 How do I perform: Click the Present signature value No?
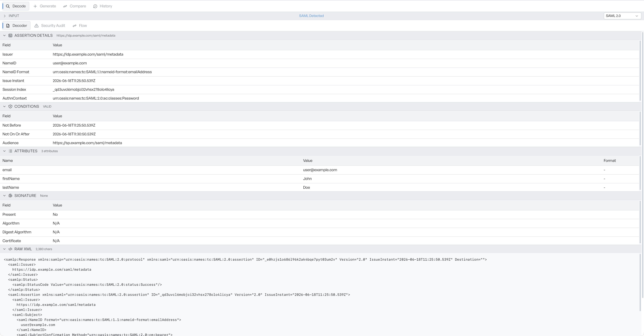pyautogui.click(x=55, y=214)
